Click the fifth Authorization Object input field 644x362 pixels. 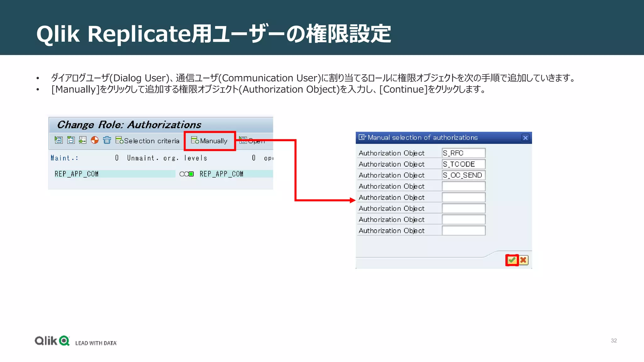coord(464,197)
